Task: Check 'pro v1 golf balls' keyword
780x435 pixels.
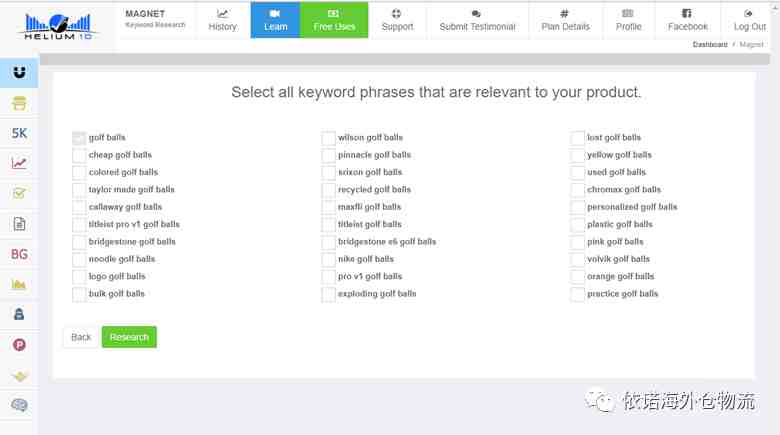Action: click(x=328, y=277)
